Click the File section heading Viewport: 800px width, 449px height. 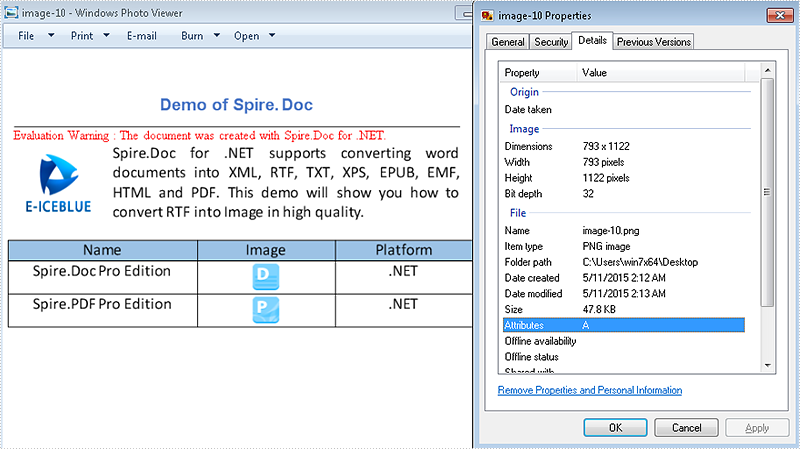518,213
